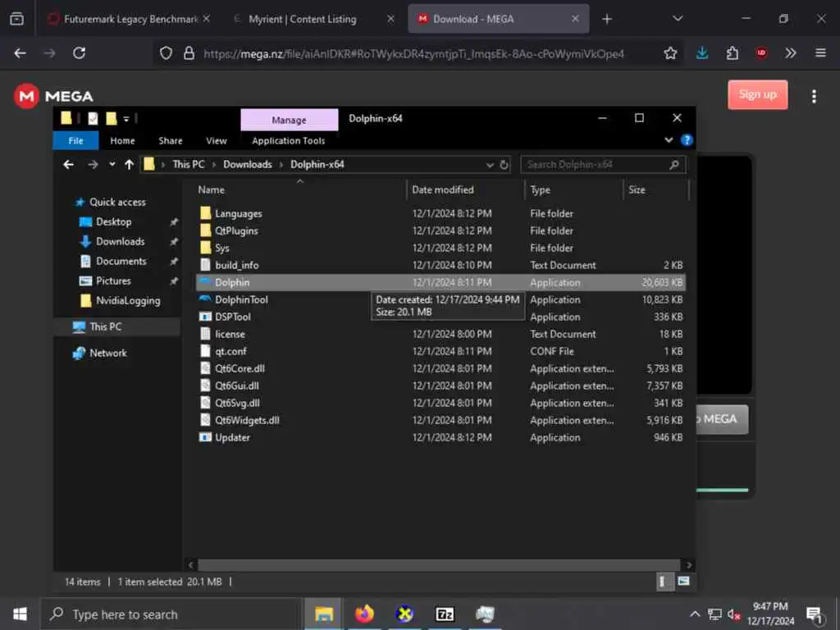
Task: Open File Explorer from the taskbar
Action: [x=323, y=614]
